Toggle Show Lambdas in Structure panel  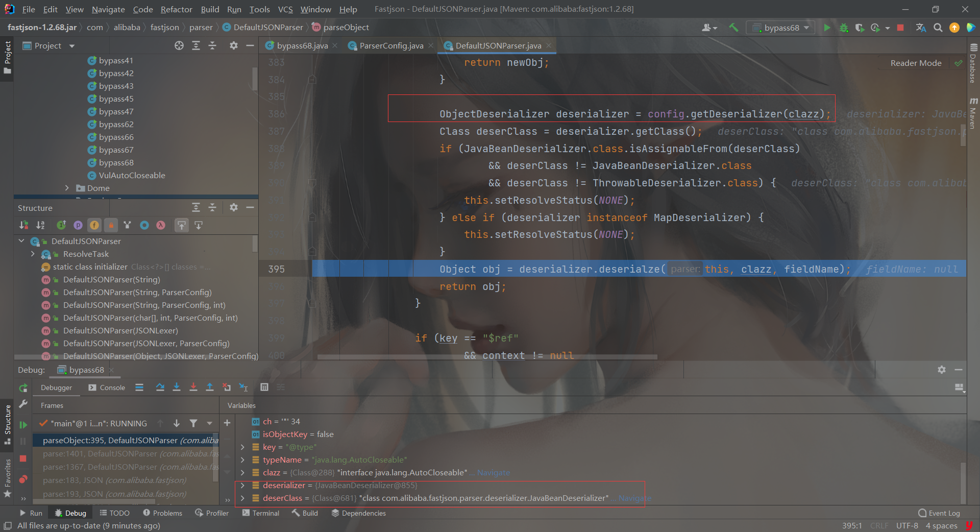[x=161, y=225]
